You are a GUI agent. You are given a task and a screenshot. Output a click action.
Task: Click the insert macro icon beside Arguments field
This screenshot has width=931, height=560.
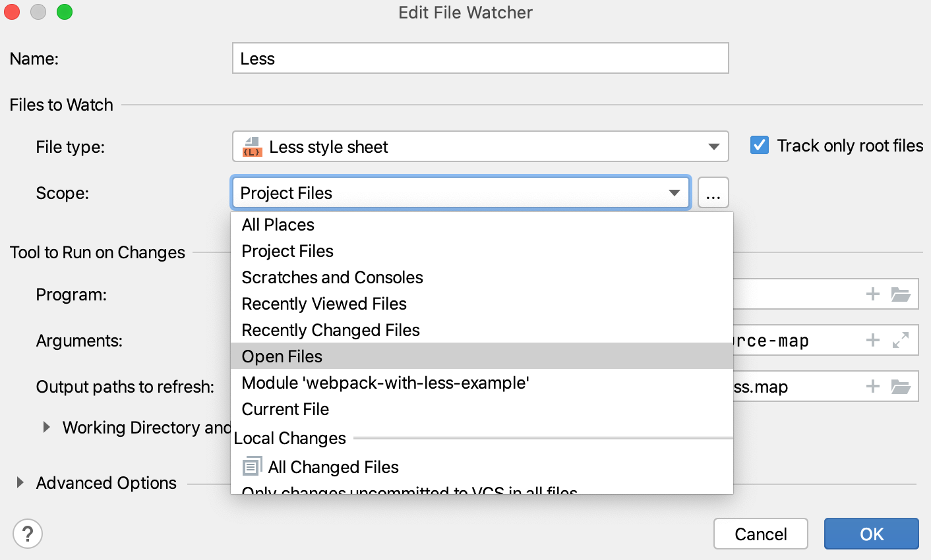point(872,340)
